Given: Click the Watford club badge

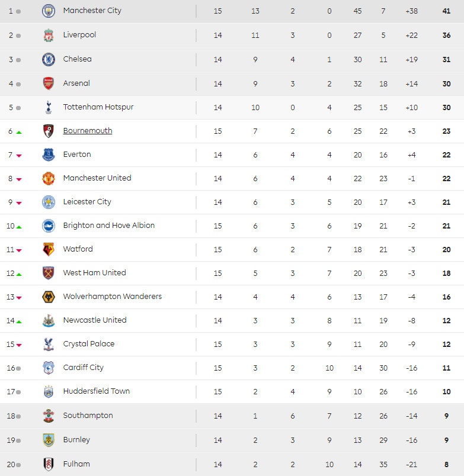Looking at the screenshot, I should point(49,249).
